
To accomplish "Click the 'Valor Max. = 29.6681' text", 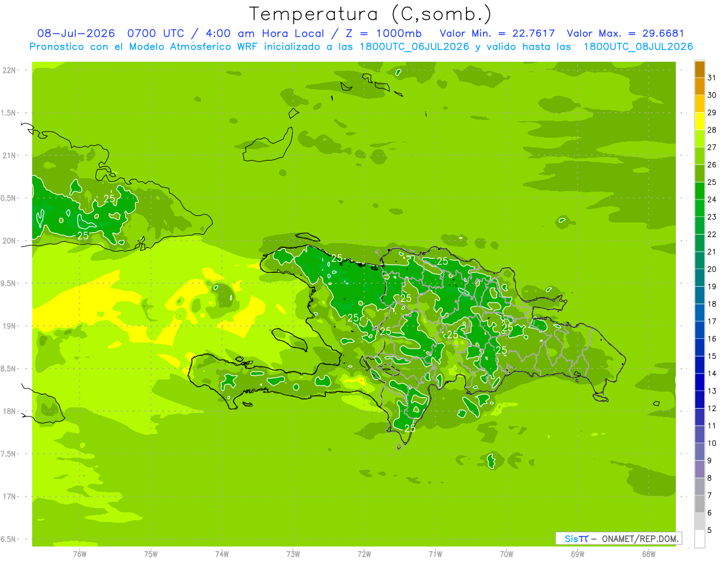I will (625, 33).
